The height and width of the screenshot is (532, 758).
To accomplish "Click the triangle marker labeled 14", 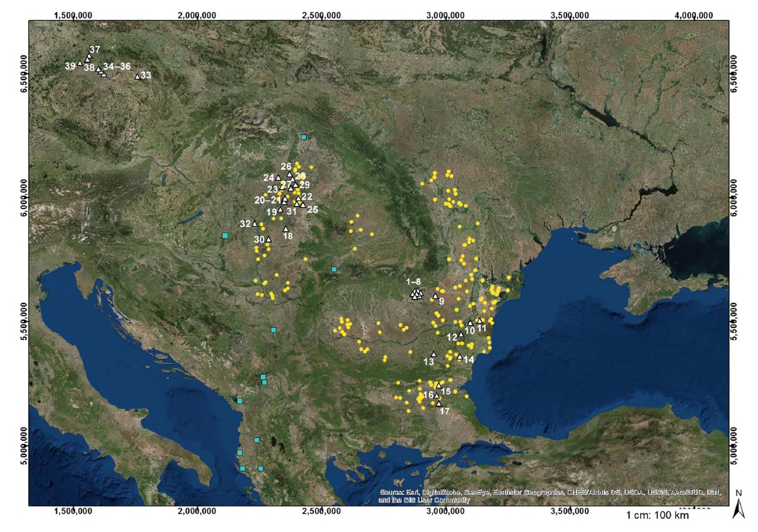I will (459, 357).
